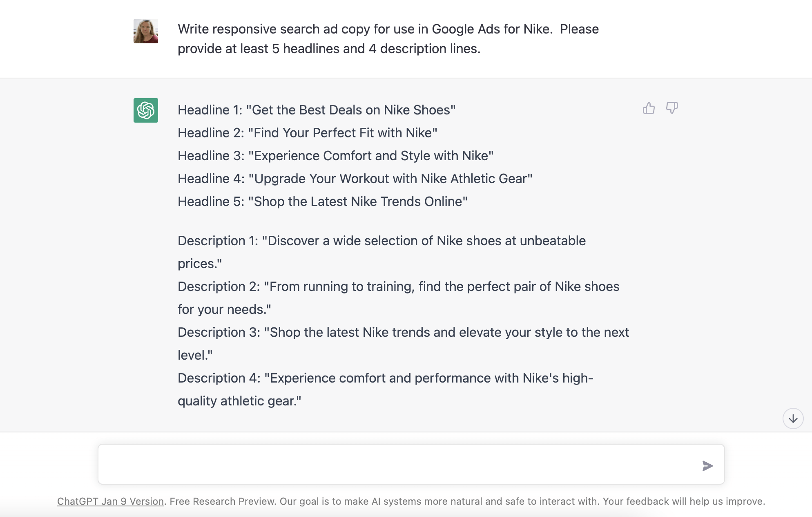Click Description 4 about high-quality athletic gear
Image resolution: width=812 pixels, height=517 pixels.
385,378
